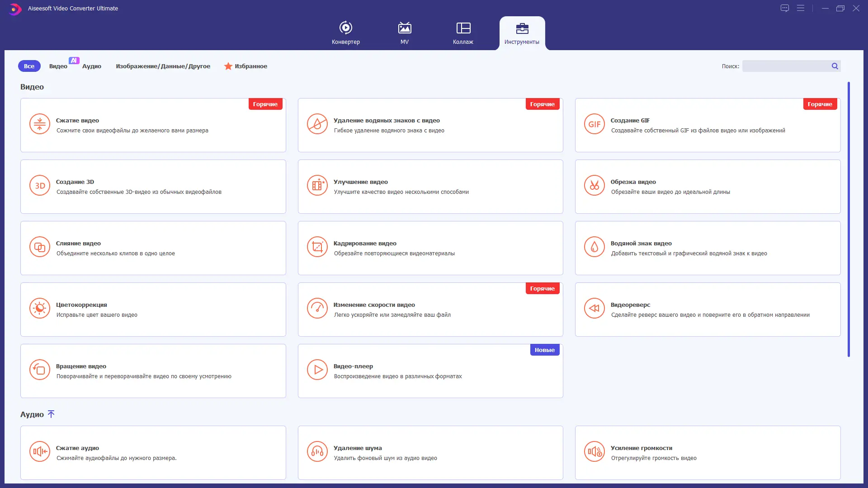Click the search magnifier button
The width and height of the screenshot is (868, 488).
(835, 66)
